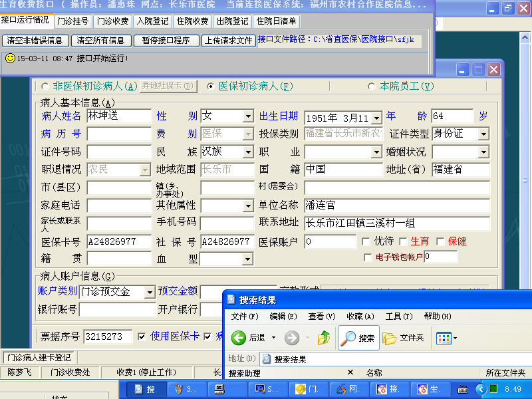Open the 职业 dropdown

[x=376, y=152]
